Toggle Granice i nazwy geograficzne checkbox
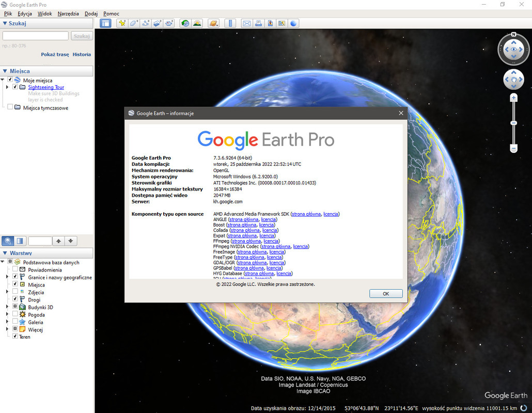Viewport: 532px width, 413px height. (x=15, y=277)
